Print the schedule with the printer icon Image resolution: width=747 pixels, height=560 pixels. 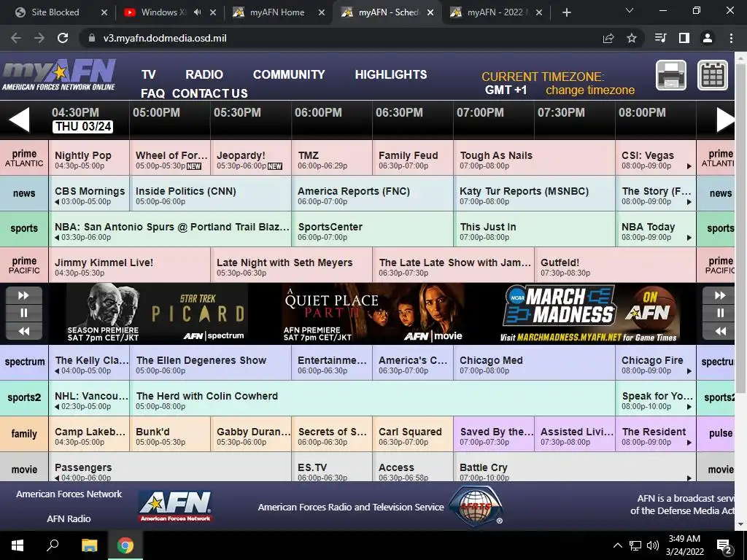[x=671, y=75]
